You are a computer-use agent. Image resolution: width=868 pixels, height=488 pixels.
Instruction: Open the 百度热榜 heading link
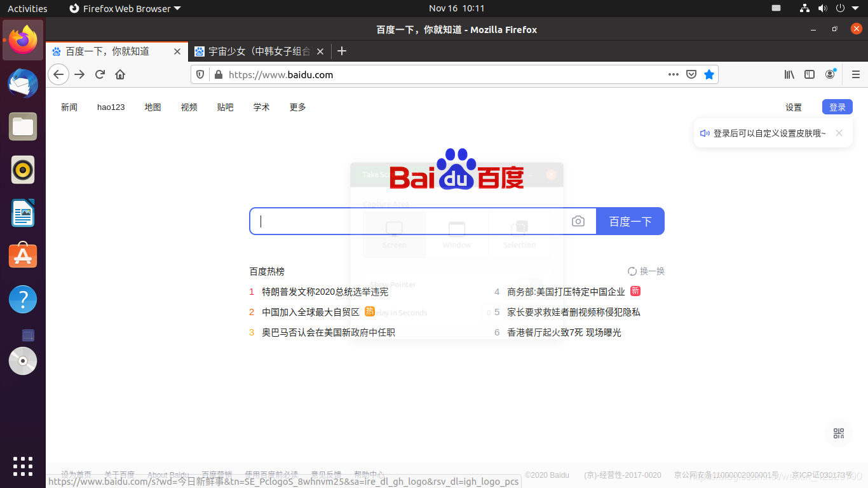click(267, 271)
